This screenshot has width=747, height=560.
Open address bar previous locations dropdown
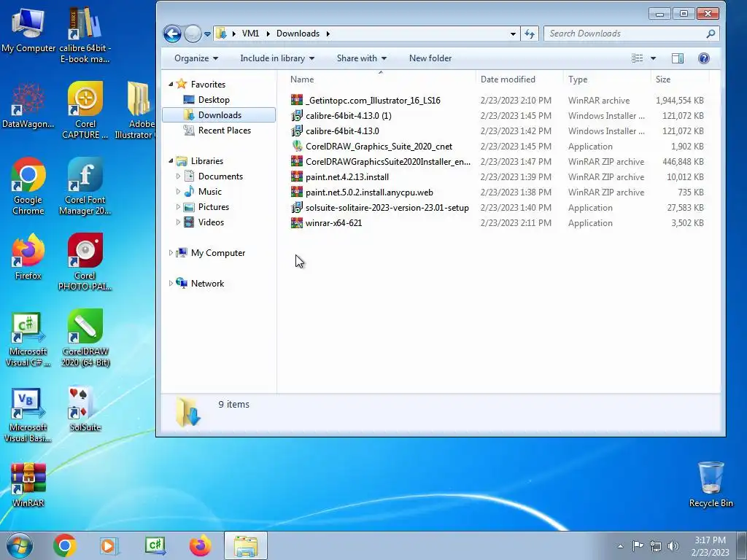click(513, 34)
